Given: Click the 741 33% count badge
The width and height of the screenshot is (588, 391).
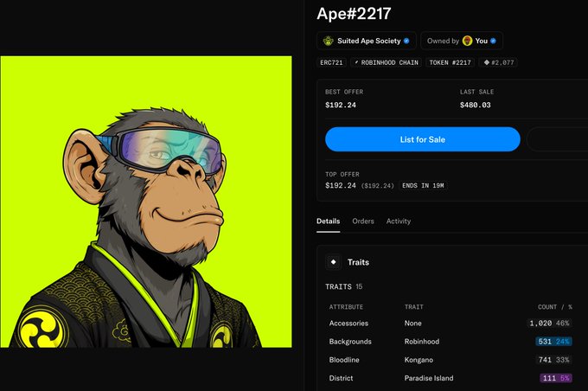Looking at the screenshot, I should click(553, 360).
